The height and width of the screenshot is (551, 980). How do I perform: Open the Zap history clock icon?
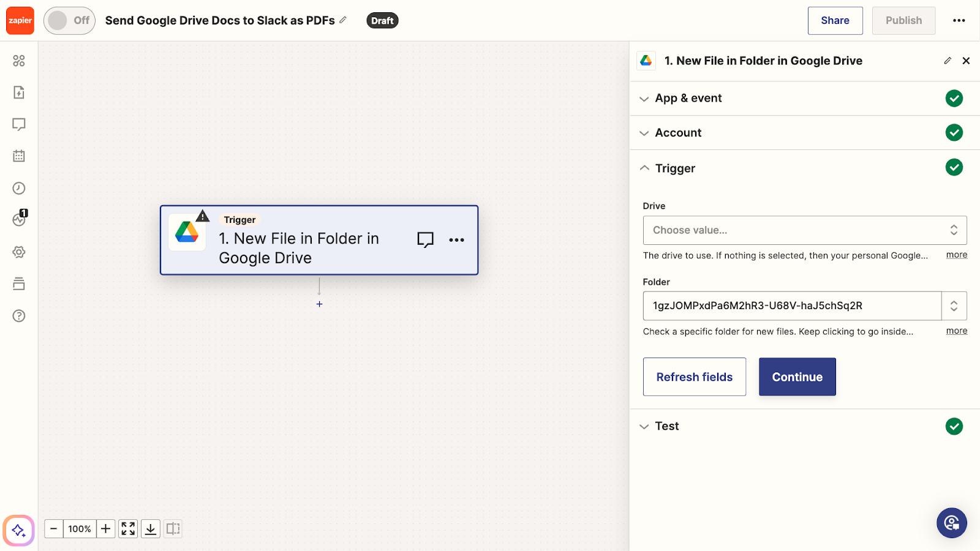pyautogui.click(x=19, y=188)
